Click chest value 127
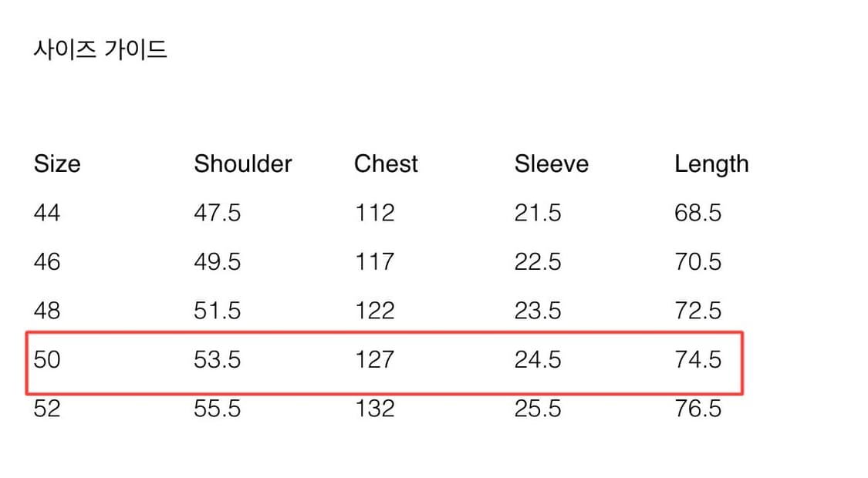Screen dimensions: 868x478 (x=374, y=359)
